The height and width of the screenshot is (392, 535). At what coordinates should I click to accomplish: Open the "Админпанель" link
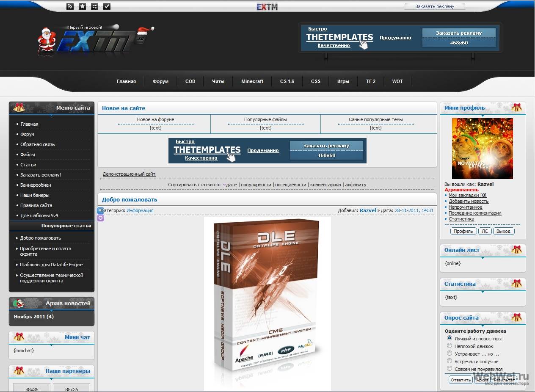pyautogui.click(x=461, y=190)
